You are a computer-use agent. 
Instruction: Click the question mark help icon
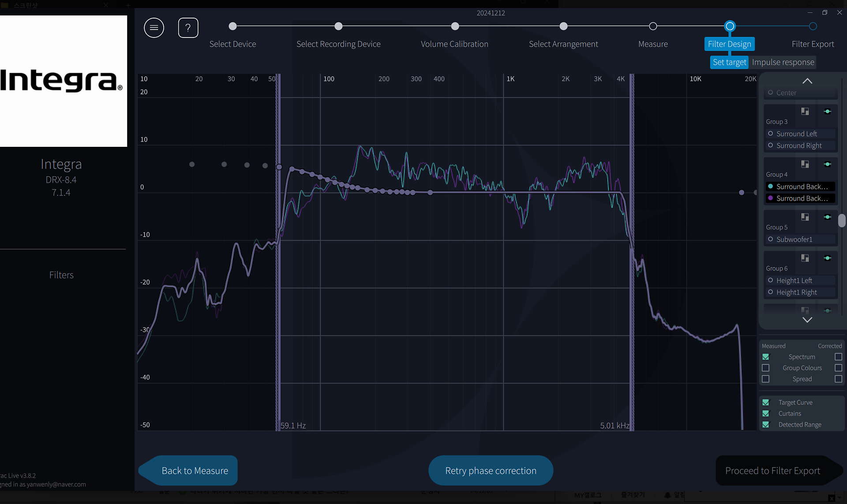(188, 28)
